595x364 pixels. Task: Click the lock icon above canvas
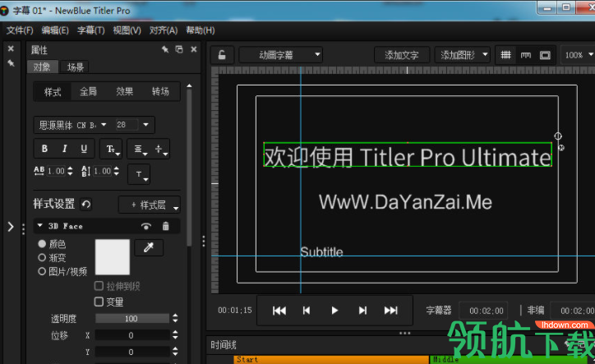pyautogui.click(x=222, y=55)
